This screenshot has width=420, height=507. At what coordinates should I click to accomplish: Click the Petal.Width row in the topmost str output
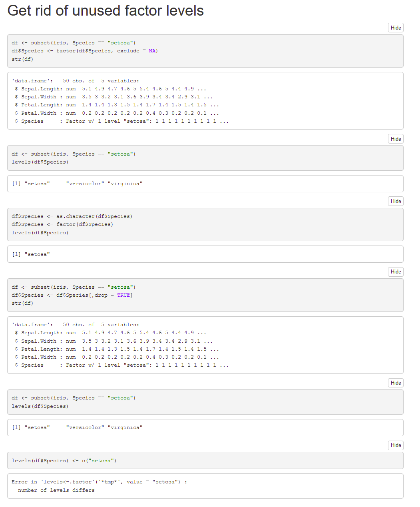coord(117,113)
